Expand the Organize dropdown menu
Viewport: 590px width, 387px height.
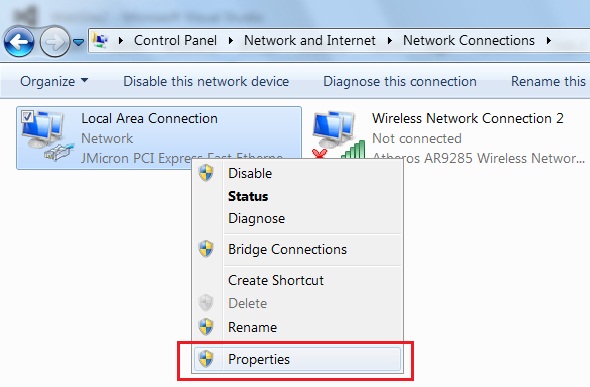pos(54,81)
